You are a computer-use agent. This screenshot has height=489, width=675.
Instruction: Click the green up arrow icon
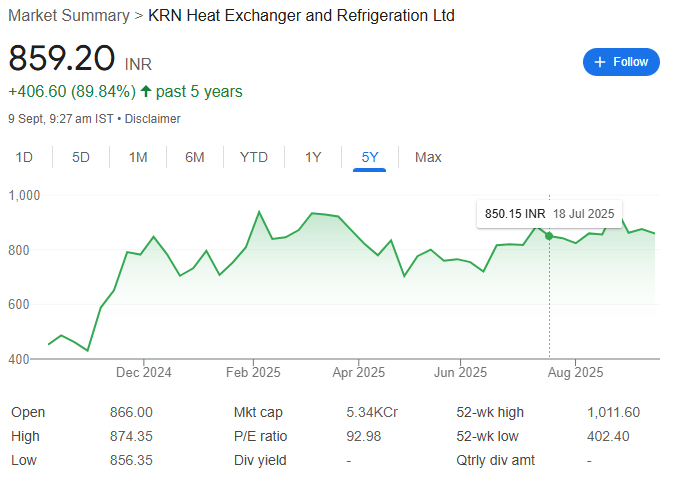146,91
